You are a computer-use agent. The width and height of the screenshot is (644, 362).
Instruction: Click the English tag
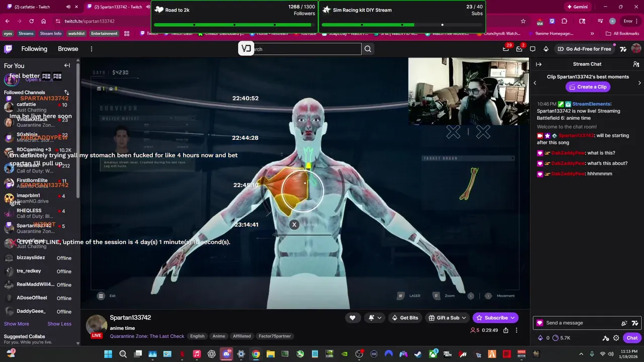tap(197, 336)
